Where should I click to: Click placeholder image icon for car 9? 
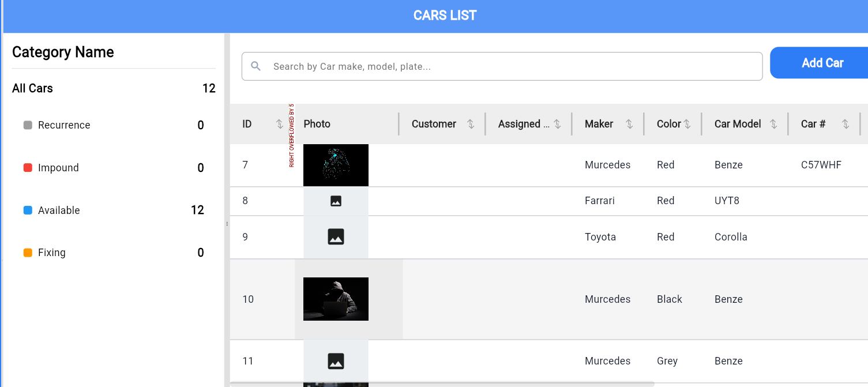pyautogui.click(x=336, y=236)
